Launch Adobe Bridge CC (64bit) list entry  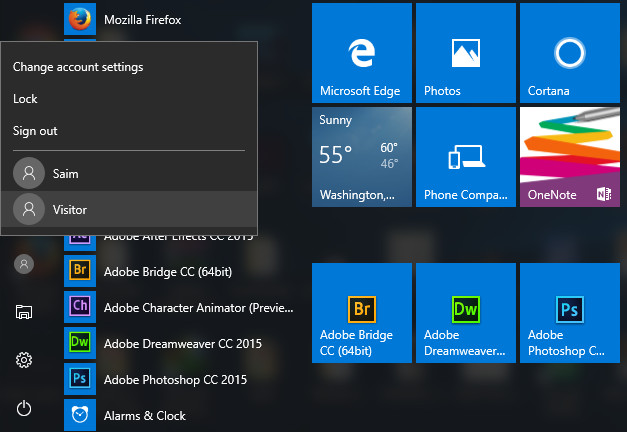pos(170,271)
